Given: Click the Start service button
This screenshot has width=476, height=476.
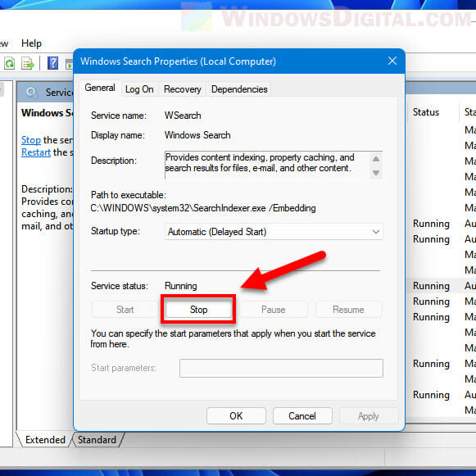Looking at the screenshot, I should 125,310.
